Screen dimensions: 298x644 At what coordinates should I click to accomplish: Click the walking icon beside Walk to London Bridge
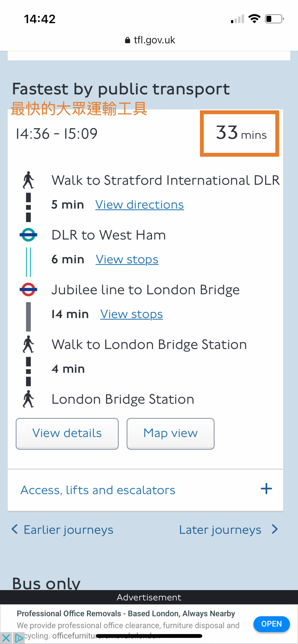28,344
